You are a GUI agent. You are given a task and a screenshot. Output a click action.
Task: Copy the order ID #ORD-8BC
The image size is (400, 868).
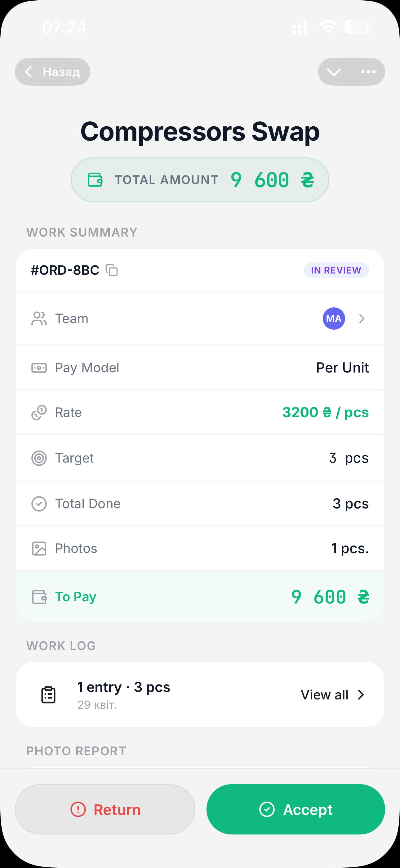click(x=112, y=270)
